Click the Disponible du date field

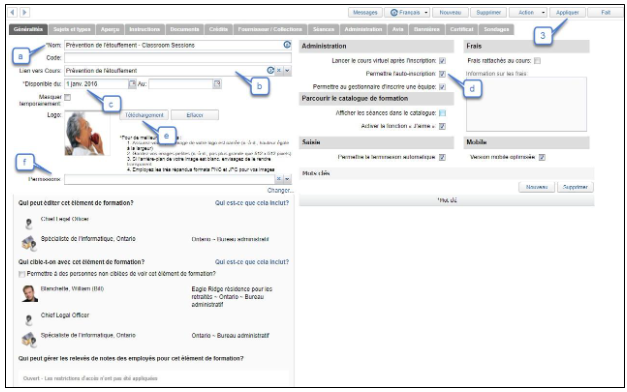pyautogui.click(x=96, y=84)
